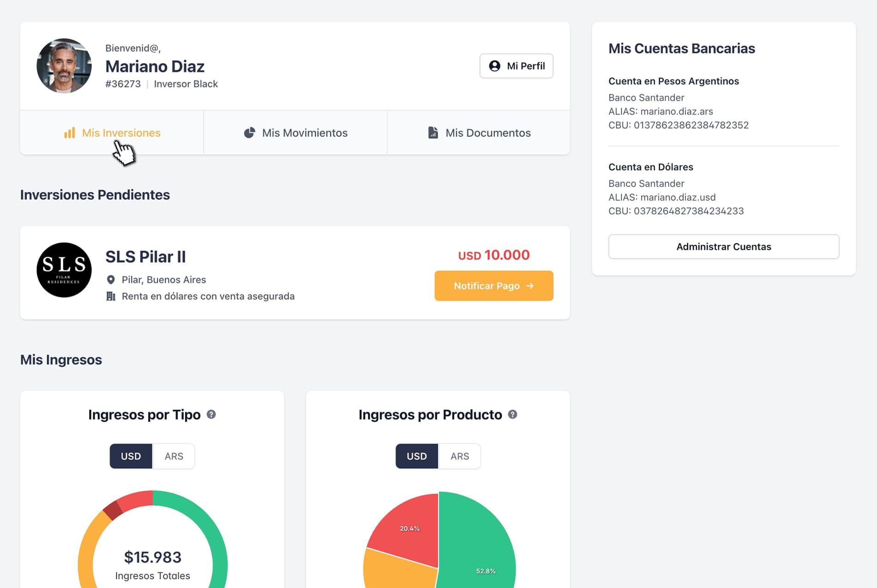Click the document icon beside Mis Documentos

tap(433, 133)
